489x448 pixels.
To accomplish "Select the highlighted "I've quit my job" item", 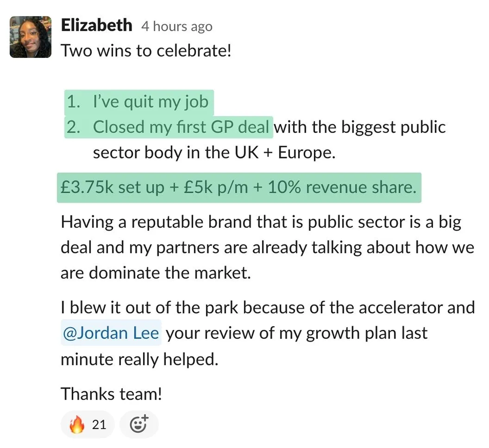I will (x=150, y=101).
